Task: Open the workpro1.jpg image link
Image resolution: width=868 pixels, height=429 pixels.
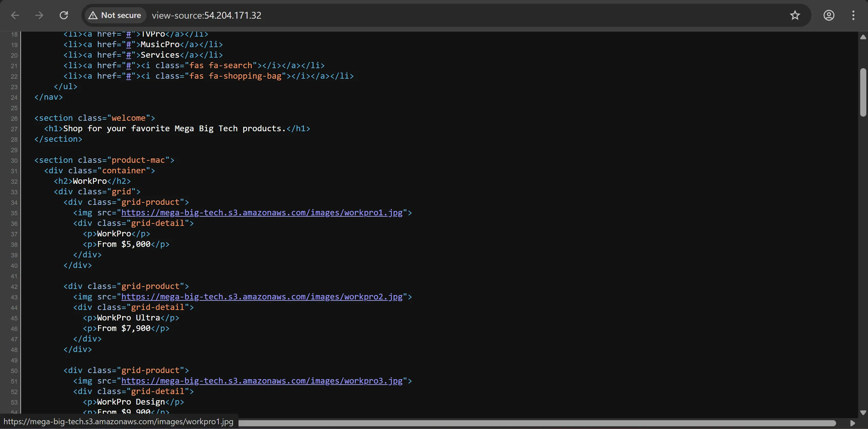Action: pyautogui.click(x=262, y=213)
